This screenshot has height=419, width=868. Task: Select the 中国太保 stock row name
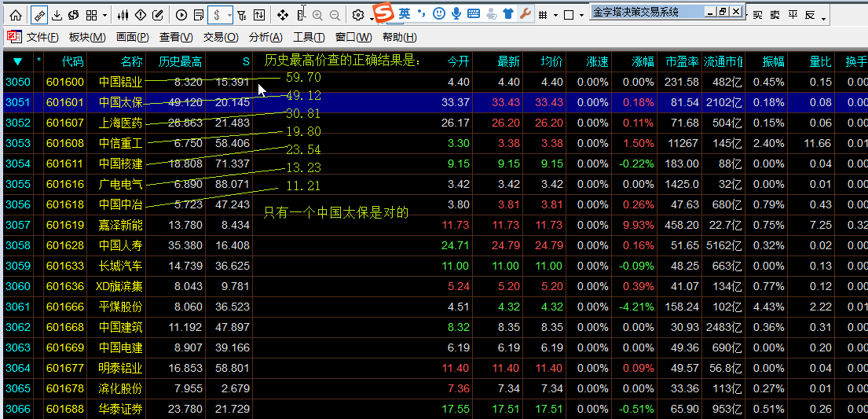(x=121, y=102)
